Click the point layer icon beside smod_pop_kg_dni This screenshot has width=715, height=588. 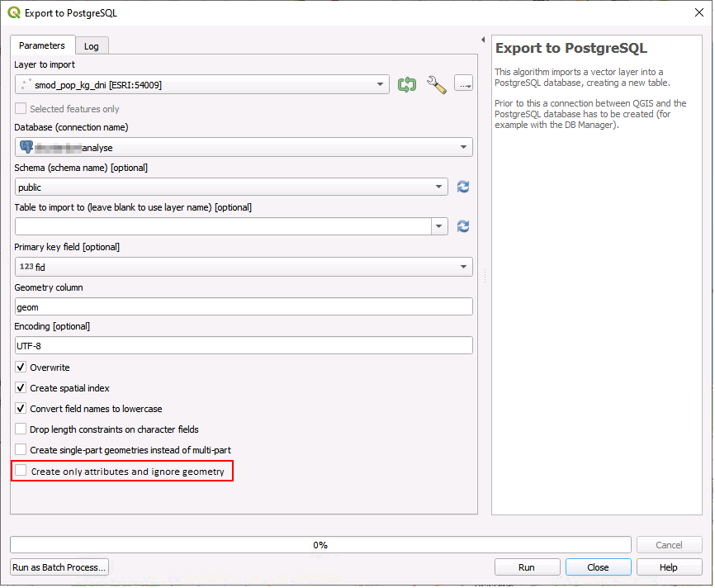(23, 83)
